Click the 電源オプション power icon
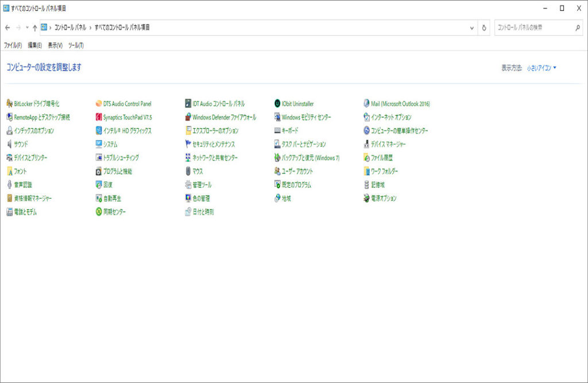The height and width of the screenshot is (383, 588). [366, 198]
